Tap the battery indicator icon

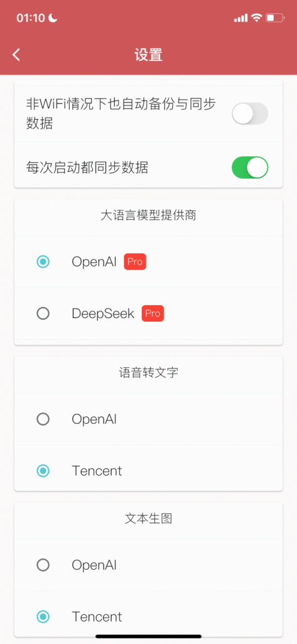[275, 18]
